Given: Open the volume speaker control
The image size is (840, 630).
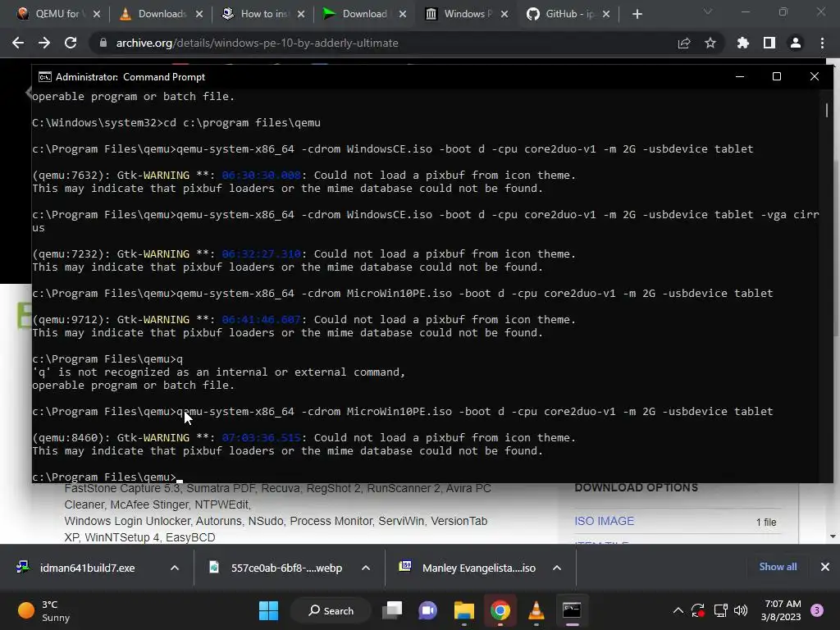Looking at the screenshot, I should click(741, 610).
